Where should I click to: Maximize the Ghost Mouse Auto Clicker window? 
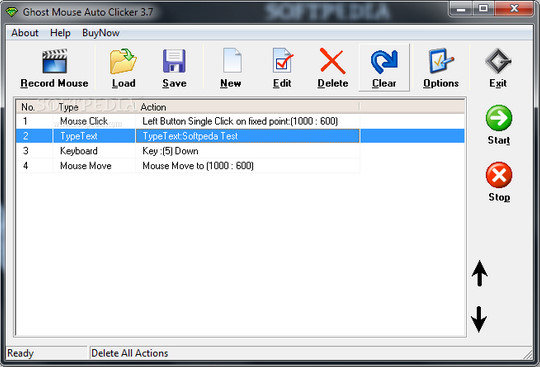(483, 9)
